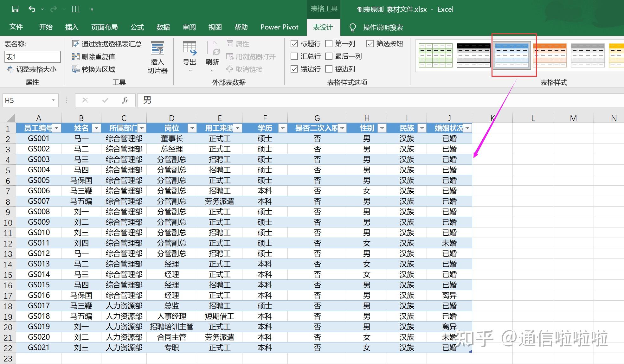The height and width of the screenshot is (364, 624).
Task: Apply the orange table style swatch
Action: tap(550, 55)
